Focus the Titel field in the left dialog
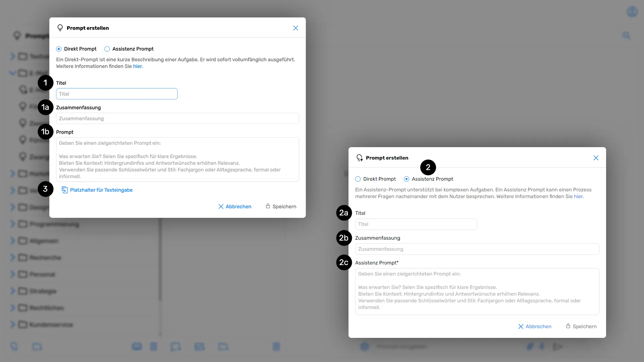This screenshot has width=644, height=362. 117,94
